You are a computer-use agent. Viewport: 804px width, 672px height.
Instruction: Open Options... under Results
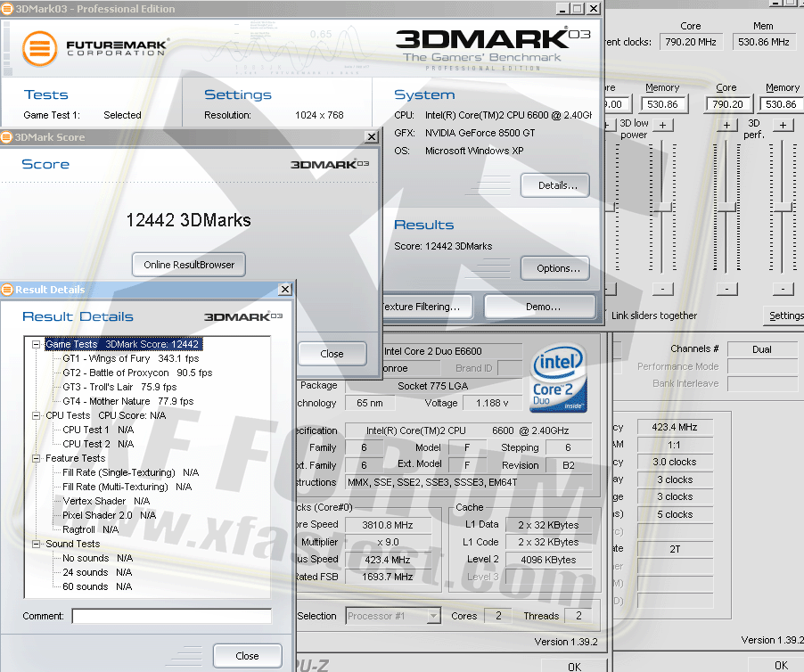click(554, 267)
